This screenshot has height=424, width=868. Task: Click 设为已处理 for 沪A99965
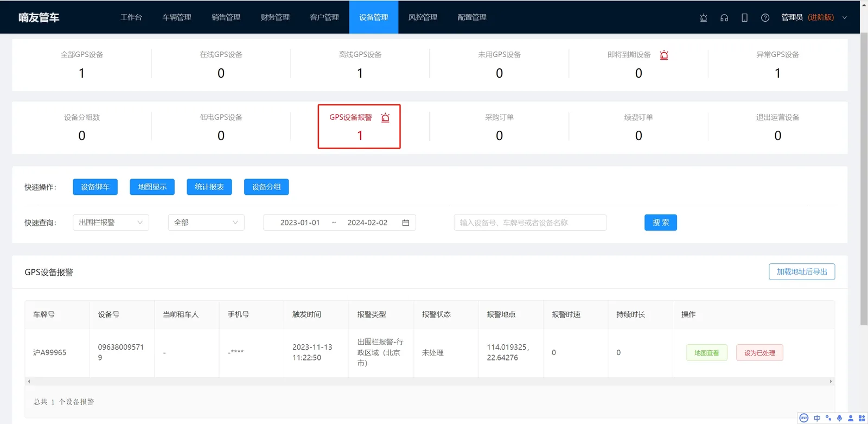point(759,353)
